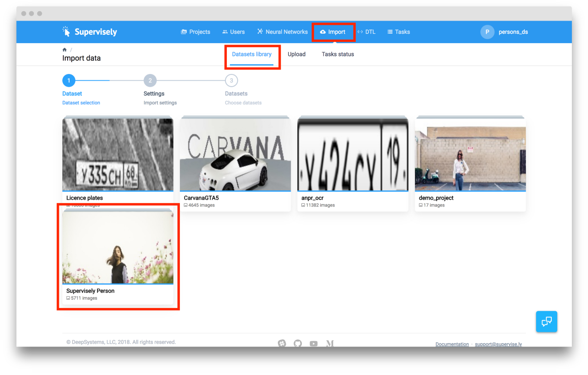Open the Documentation link
Image resolution: width=588 pixels, height=375 pixels.
452,344
